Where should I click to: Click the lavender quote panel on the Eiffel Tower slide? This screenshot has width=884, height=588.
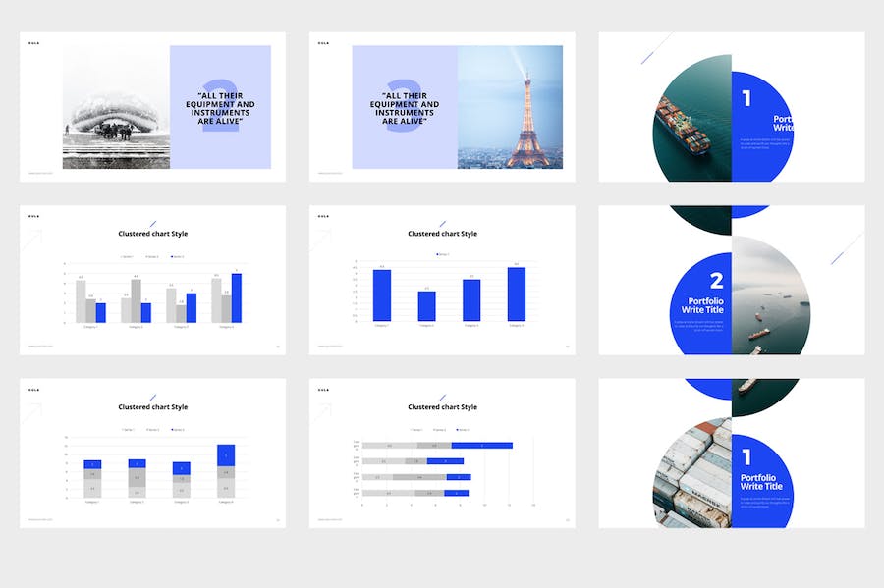pos(405,107)
